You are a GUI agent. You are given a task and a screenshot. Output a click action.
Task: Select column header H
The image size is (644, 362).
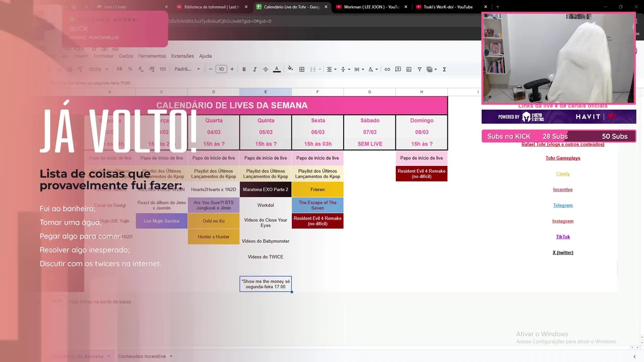tap(422, 92)
